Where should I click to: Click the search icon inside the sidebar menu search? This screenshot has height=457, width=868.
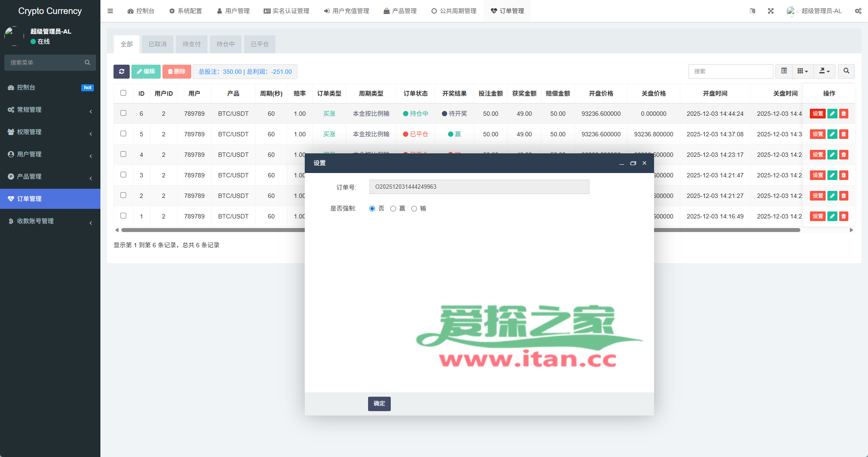[87, 62]
